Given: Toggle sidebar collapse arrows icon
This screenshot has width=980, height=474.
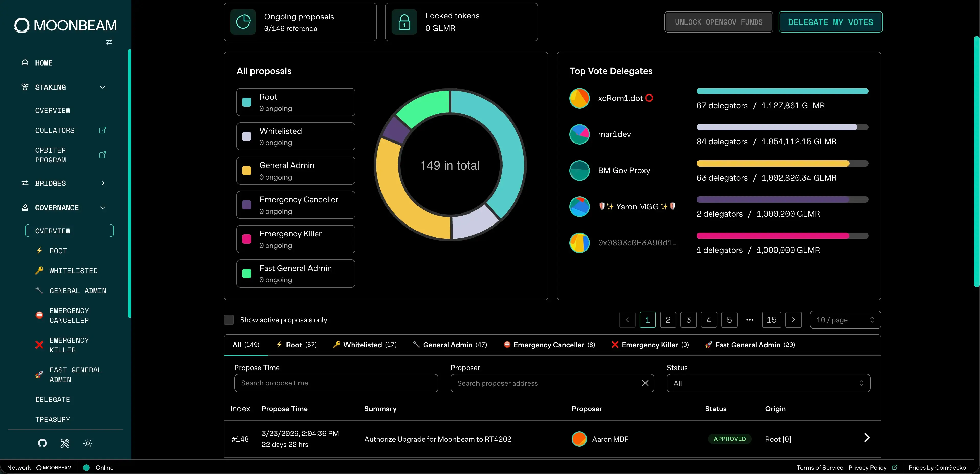Looking at the screenshot, I should click(x=109, y=42).
